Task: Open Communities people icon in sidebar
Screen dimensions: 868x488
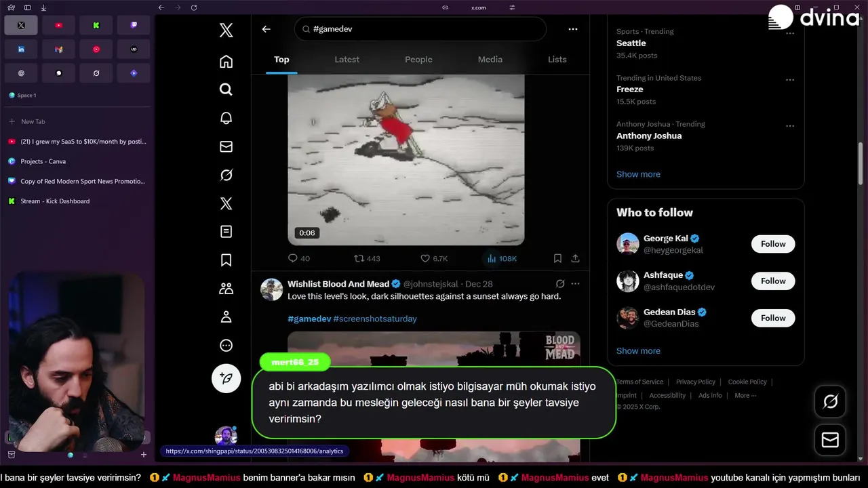Action: [x=226, y=289]
